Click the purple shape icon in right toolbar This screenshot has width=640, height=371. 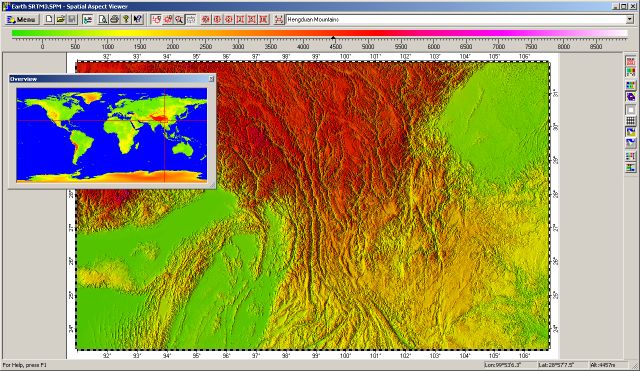631,97
